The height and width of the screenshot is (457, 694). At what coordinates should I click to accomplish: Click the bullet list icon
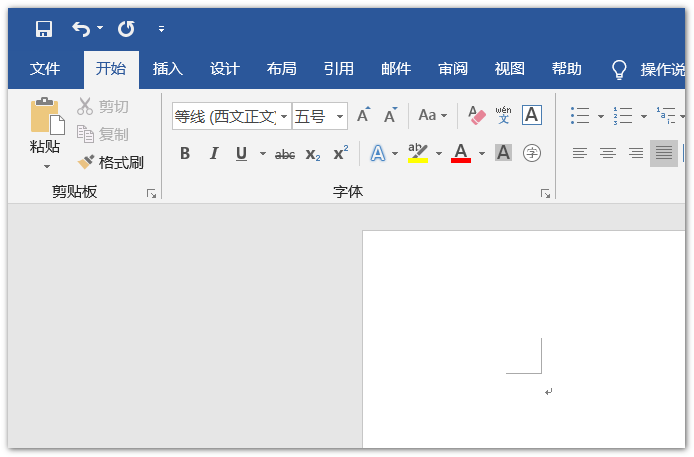pos(580,116)
